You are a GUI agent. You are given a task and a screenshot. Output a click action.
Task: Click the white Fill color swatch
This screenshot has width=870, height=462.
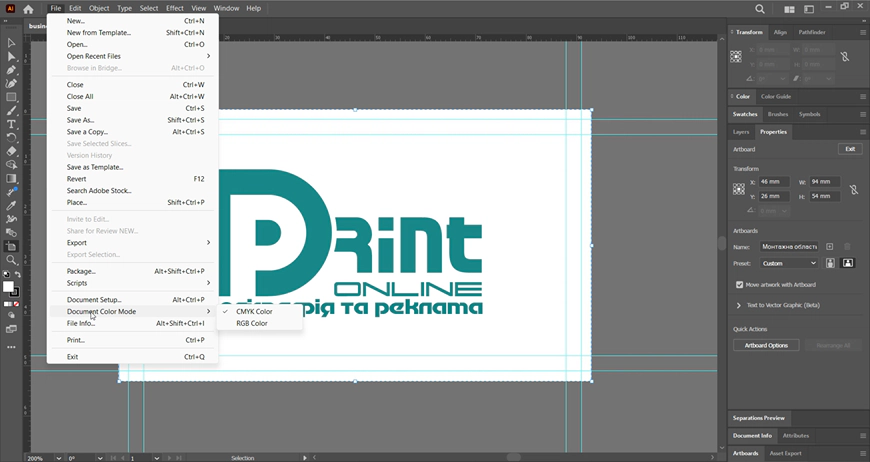[x=8, y=286]
